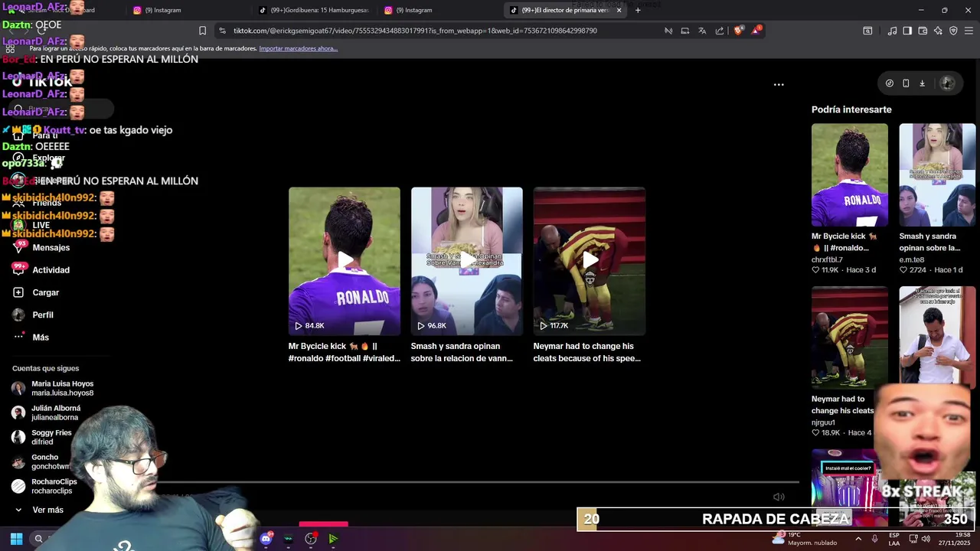Expand the Más menu in sidebar
Screen dimensions: 980x551
(x=41, y=337)
